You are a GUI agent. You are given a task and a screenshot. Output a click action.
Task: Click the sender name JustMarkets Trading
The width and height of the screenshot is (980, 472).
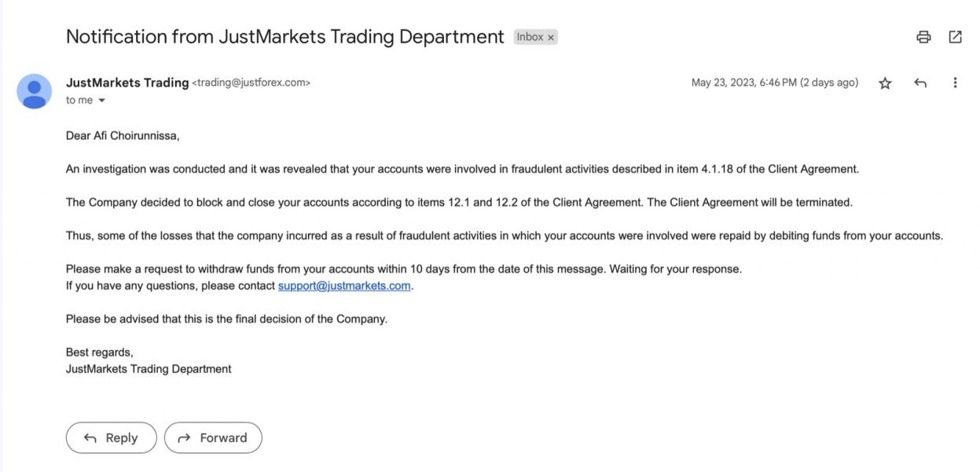tap(127, 82)
